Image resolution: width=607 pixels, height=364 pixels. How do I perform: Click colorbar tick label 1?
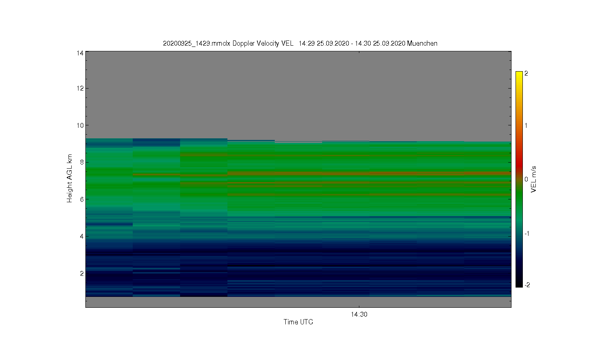pos(526,125)
